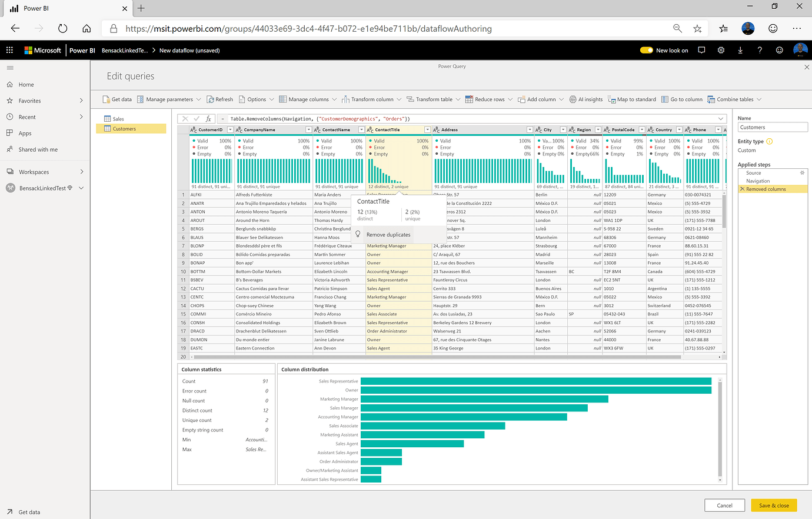The height and width of the screenshot is (519, 812).
Task: Choose Remove duplicates from the context menu
Action: [x=388, y=234]
